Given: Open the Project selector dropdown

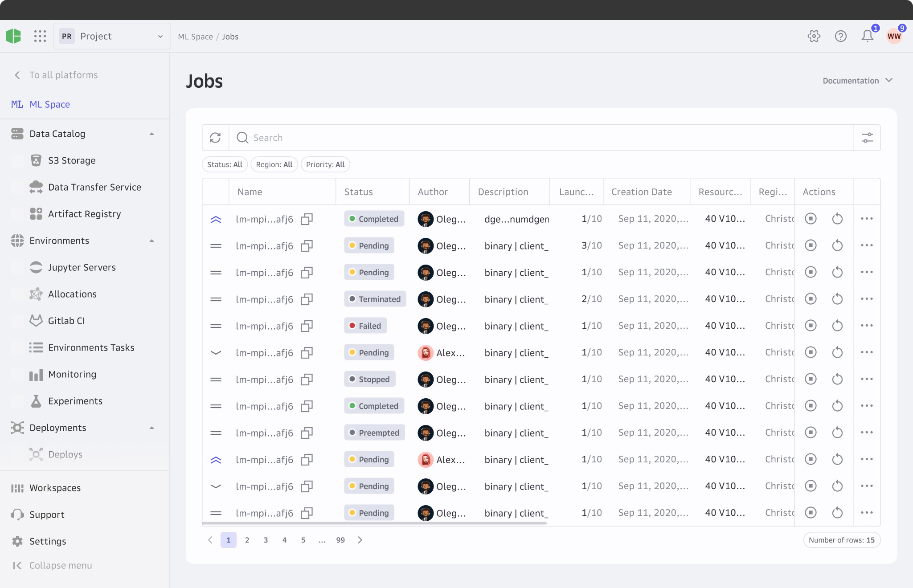Looking at the screenshot, I should [x=112, y=36].
